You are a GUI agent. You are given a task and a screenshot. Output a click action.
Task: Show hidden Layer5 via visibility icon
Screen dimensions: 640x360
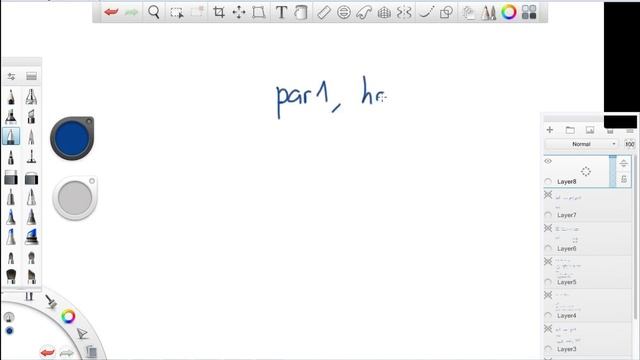click(548, 262)
